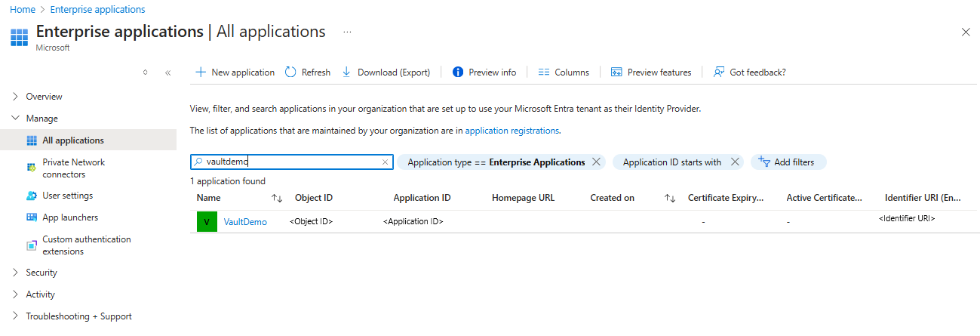Screen dimensions: 980x336
Task: Open Preview features panel
Action: [650, 72]
